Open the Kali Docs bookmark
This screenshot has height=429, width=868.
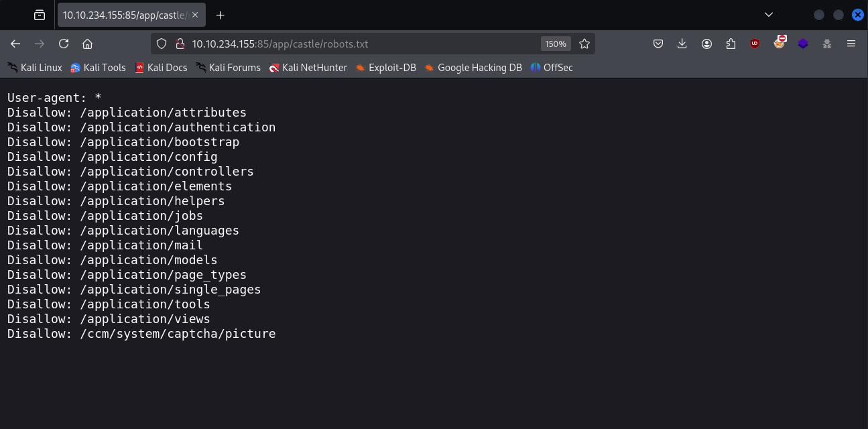tap(161, 67)
